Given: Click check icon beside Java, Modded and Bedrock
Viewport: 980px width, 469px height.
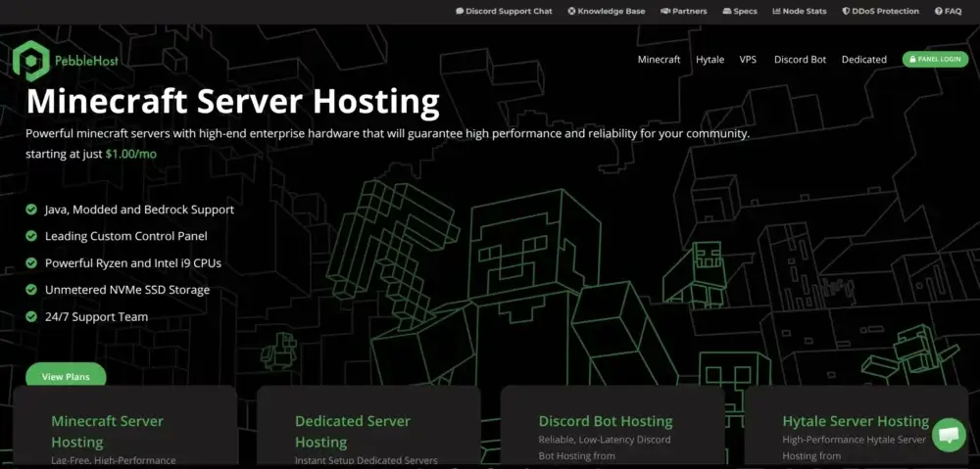Looking at the screenshot, I should [x=31, y=210].
